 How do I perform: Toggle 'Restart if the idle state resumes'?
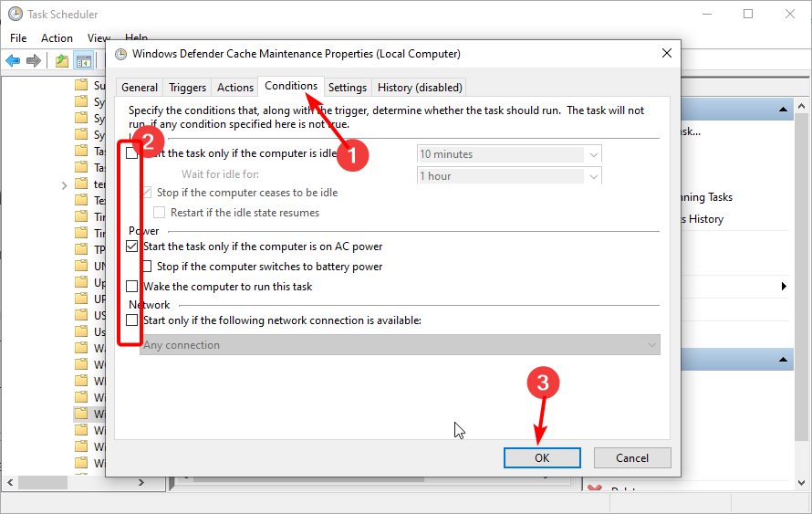tap(160, 213)
